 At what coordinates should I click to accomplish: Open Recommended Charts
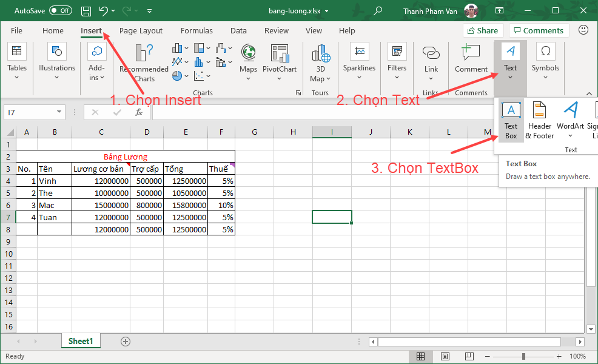click(144, 63)
